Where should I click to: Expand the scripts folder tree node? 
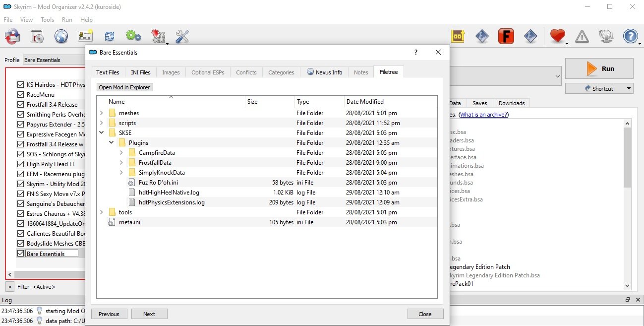coord(102,123)
